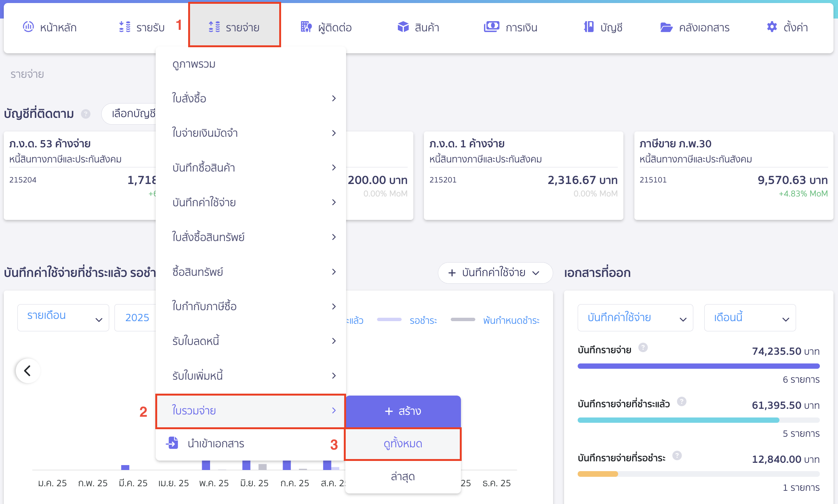
Task: Select นำเข้าเอกสาร menu entry
Action: click(251, 444)
